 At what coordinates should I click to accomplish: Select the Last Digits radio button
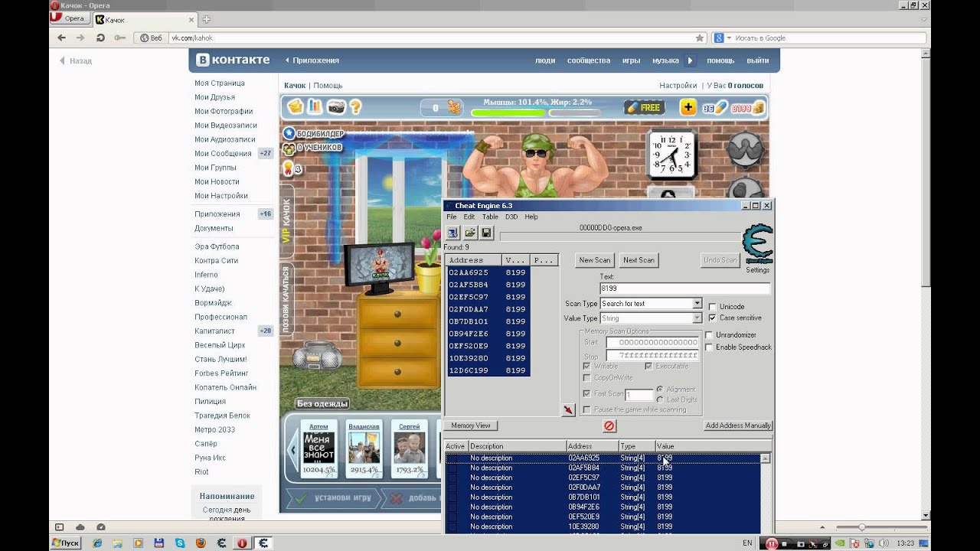pyautogui.click(x=660, y=399)
